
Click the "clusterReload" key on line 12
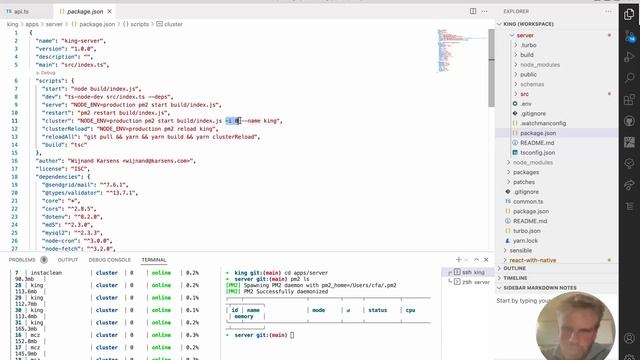click(66, 129)
